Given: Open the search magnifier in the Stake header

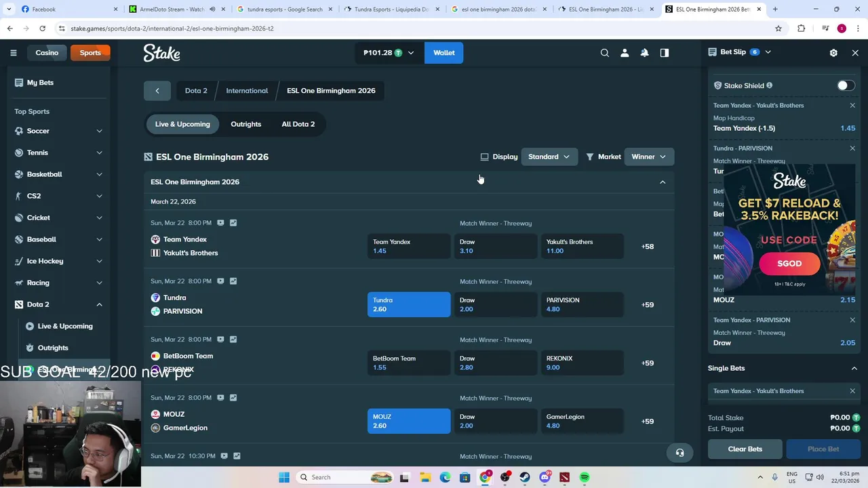Looking at the screenshot, I should [605, 52].
